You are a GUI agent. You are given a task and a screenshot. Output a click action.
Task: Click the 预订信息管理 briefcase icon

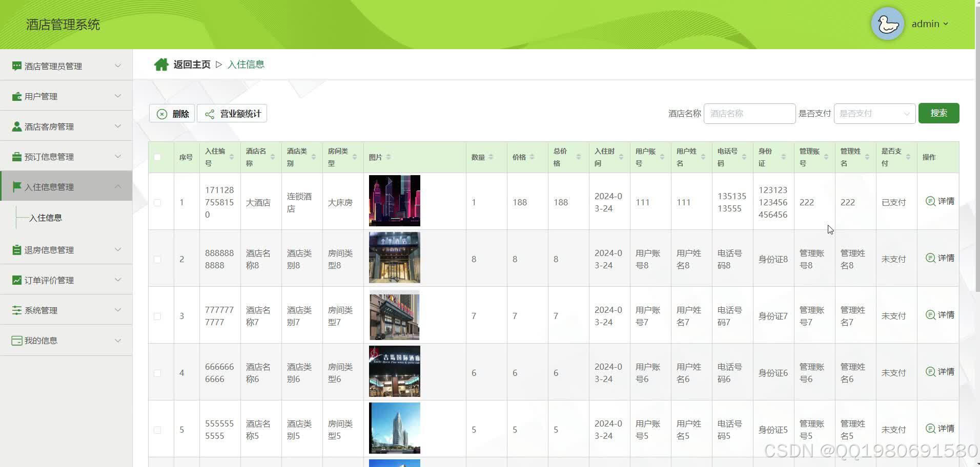point(17,157)
